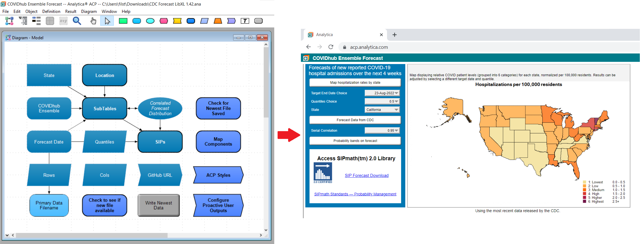Go forward in the browser
644x244 pixels.
(x=320, y=47)
